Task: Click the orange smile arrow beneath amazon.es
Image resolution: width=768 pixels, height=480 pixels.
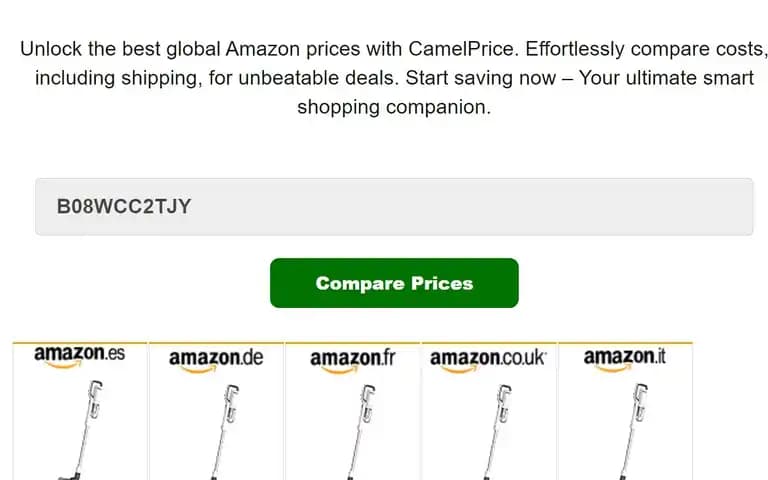Action: click(63, 365)
